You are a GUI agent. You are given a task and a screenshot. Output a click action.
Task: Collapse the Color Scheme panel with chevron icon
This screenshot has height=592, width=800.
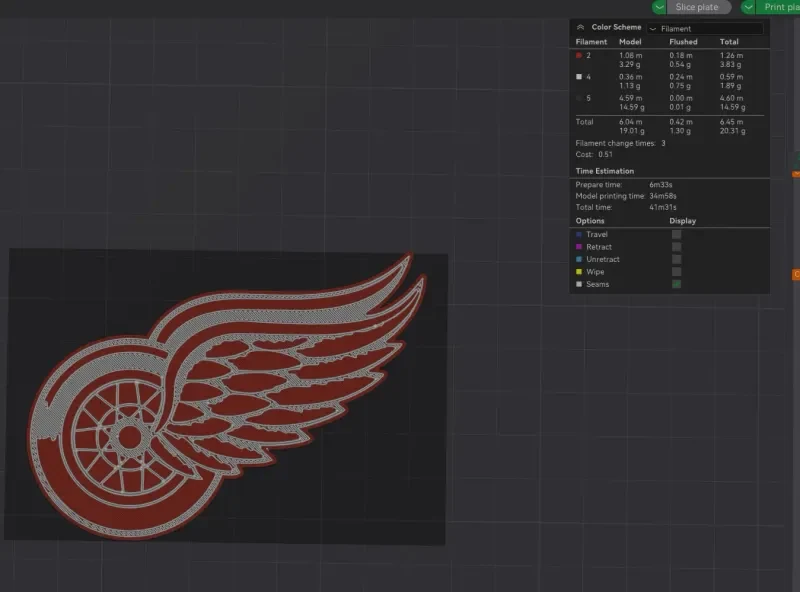580,28
